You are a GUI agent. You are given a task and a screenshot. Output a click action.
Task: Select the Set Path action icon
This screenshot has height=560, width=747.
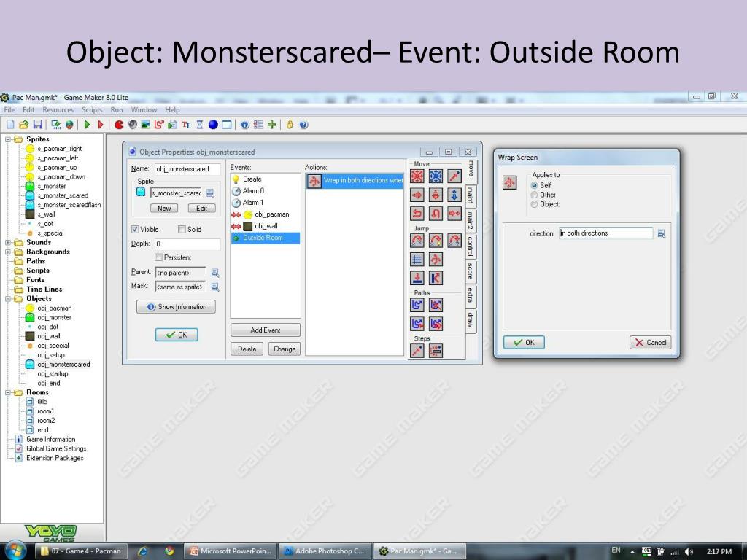coord(417,305)
